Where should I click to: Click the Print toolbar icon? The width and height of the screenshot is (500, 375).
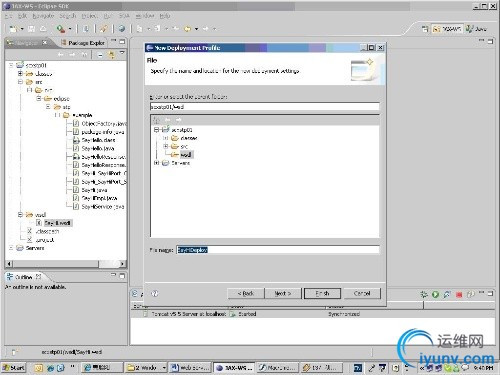tap(43, 29)
